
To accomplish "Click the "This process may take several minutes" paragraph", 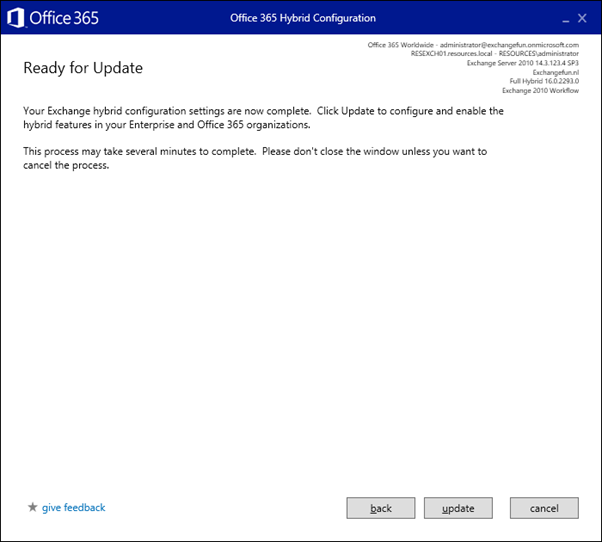I will click(255, 158).
